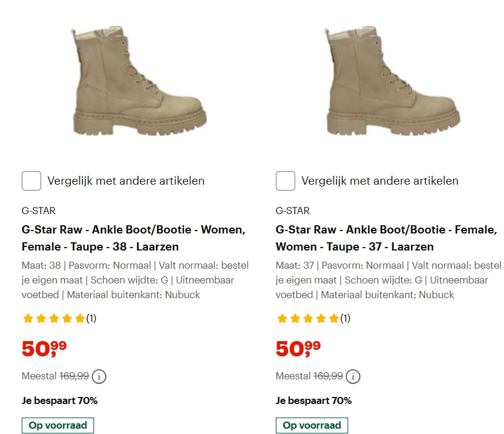Click 'Op voorraad' badge under the size 38 boot
This screenshot has width=504, height=434.
click(x=58, y=425)
